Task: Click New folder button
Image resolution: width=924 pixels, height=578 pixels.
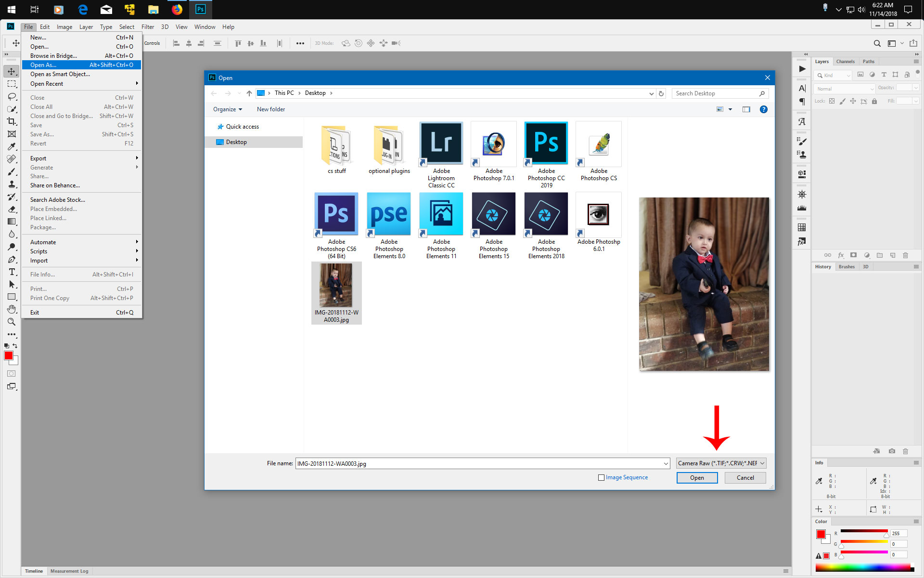Action: pos(271,109)
